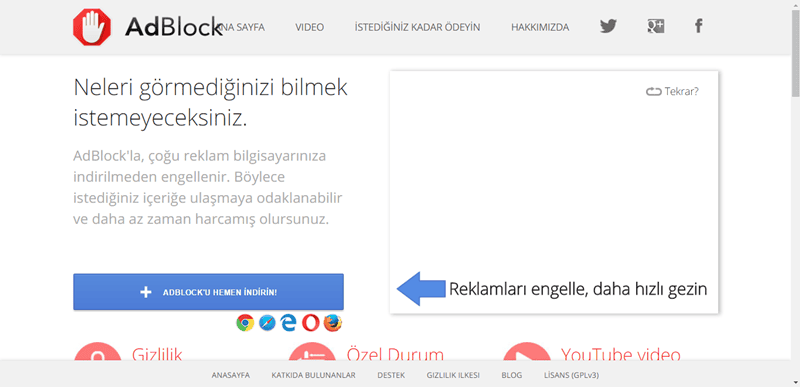Screen dimensions: 800x387
Task: Click the Gizlilik heading
Action: point(157,354)
